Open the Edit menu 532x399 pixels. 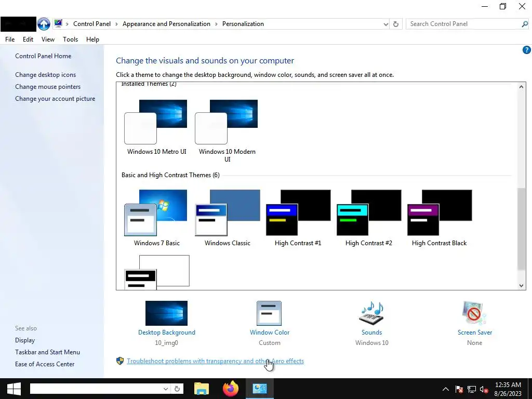(28, 39)
